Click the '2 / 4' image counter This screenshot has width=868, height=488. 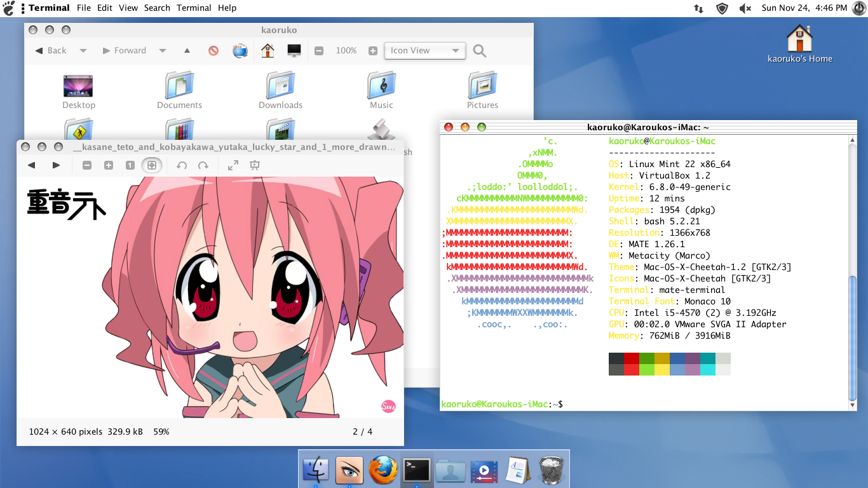click(363, 431)
